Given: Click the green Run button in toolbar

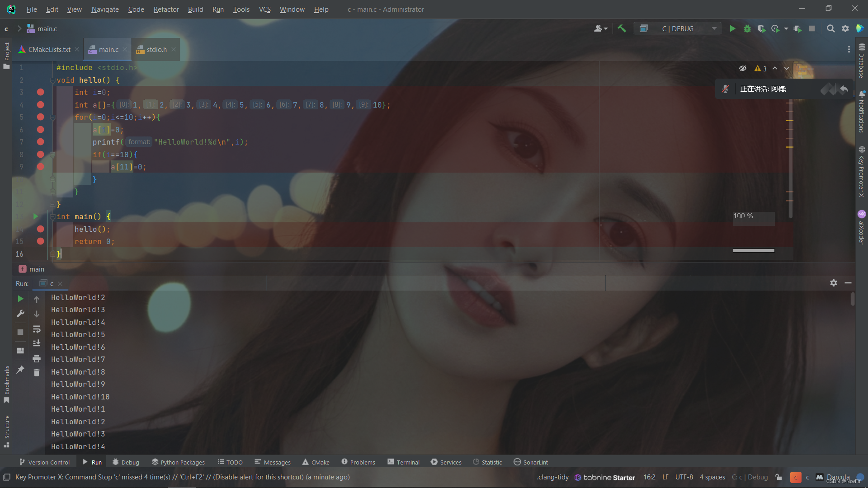Looking at the screenshot, I should coord(732,28).
